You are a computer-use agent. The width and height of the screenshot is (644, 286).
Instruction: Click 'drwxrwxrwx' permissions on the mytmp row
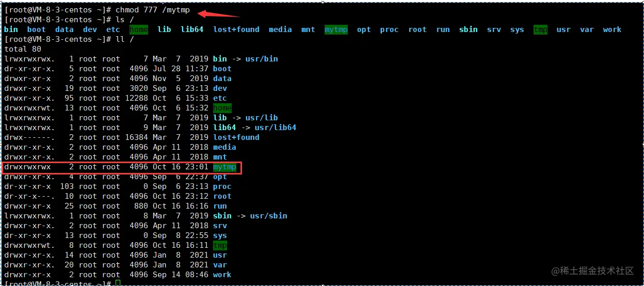[x=27, y=167]
